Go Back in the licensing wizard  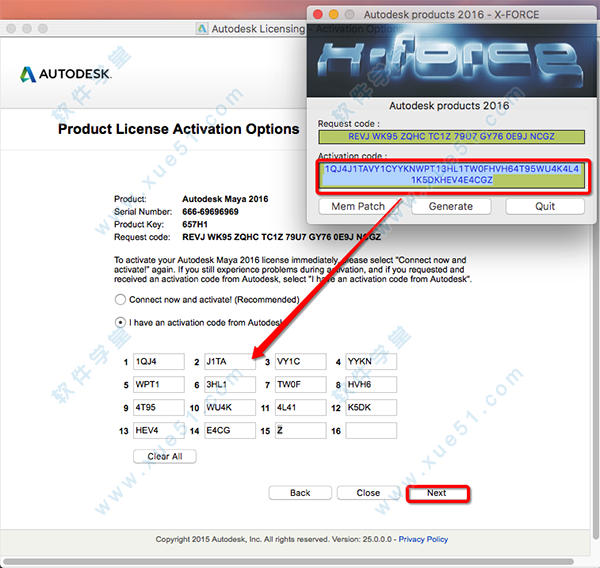pos(300,493)
